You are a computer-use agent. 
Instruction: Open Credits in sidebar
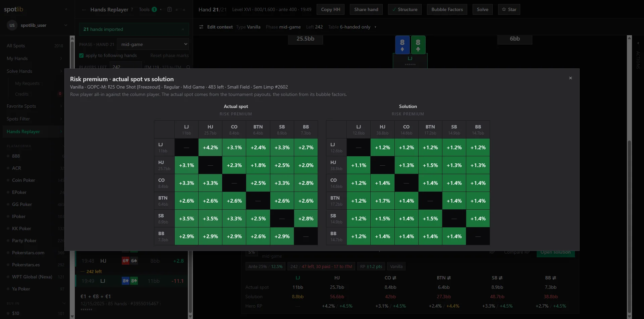point(22,94)
